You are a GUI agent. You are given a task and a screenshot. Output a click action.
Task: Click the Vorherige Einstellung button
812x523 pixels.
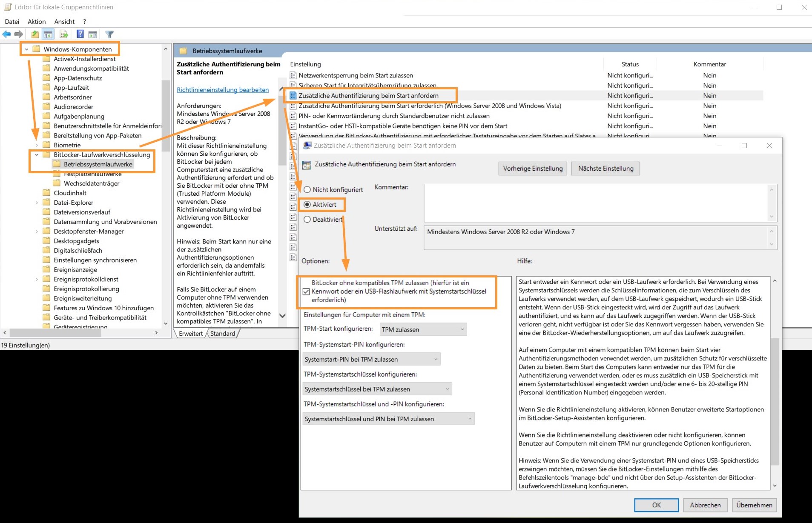pos(533,169)
